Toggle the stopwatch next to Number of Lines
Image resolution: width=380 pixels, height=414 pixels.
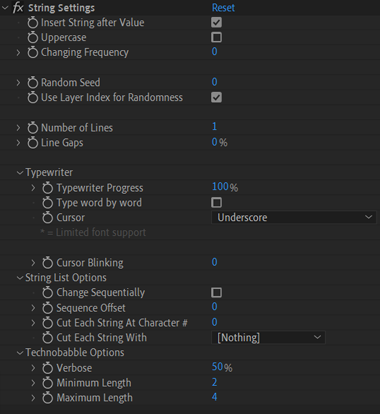coord(33,128)
